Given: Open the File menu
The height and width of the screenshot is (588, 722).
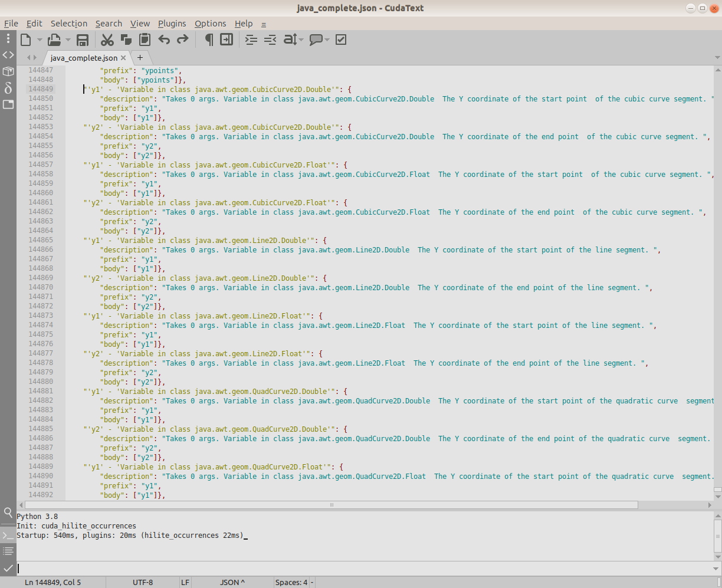Looking at the screenshot, I should click(11, 24).
